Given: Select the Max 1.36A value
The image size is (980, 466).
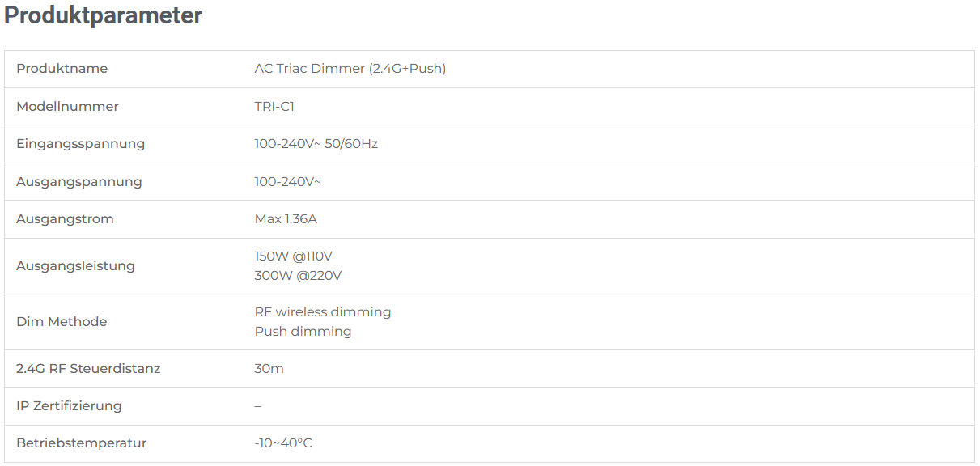Looking at the screenshot, I should click(x=286, y=218).
